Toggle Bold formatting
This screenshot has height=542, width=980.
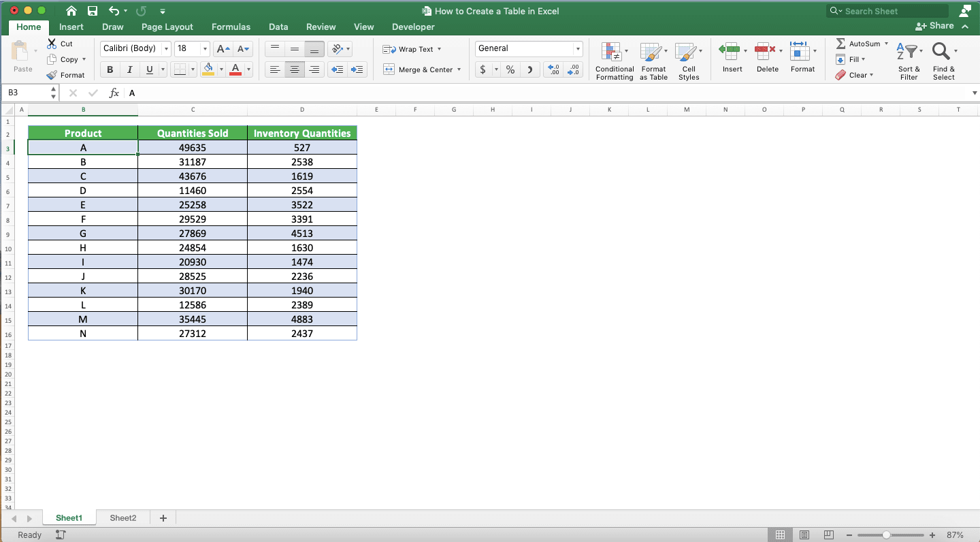pos(110,69)
